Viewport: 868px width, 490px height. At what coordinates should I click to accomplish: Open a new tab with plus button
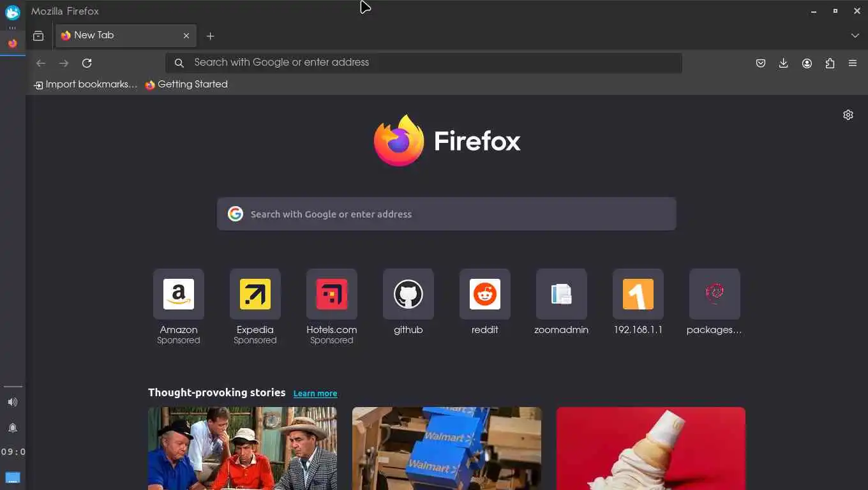click(211, 36)
